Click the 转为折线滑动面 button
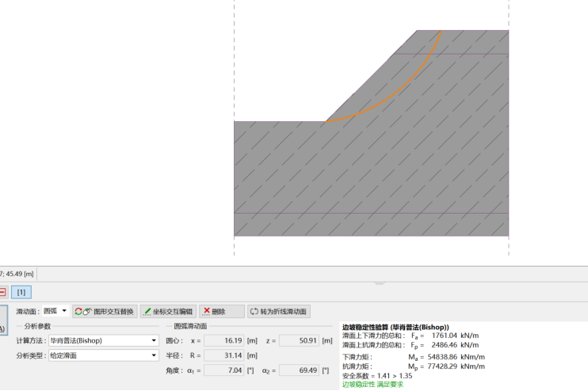Image resolution: width=588 pixels, height=391 pixels. pyautogui.click(x=279, y=312)
